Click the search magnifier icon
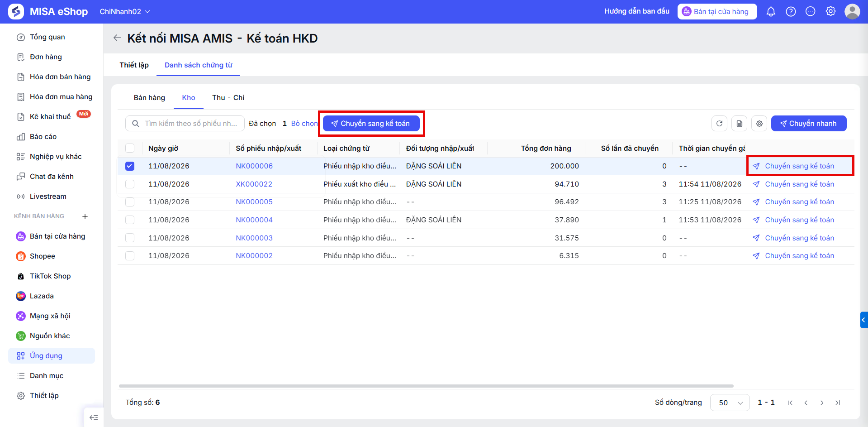Image resolution: width=868 pixels, height=427 pixels. pos(135,123)
